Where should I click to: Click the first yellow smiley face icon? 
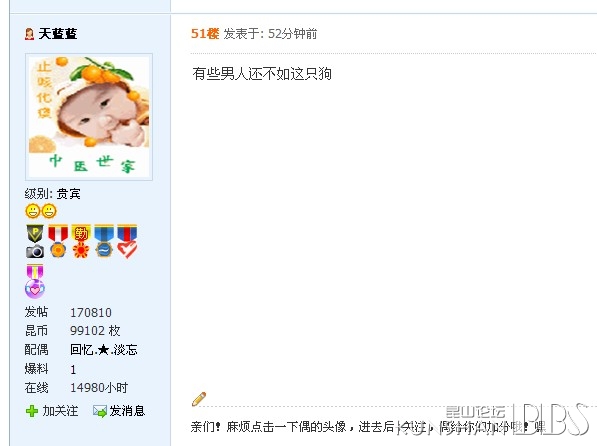[33, 211]
